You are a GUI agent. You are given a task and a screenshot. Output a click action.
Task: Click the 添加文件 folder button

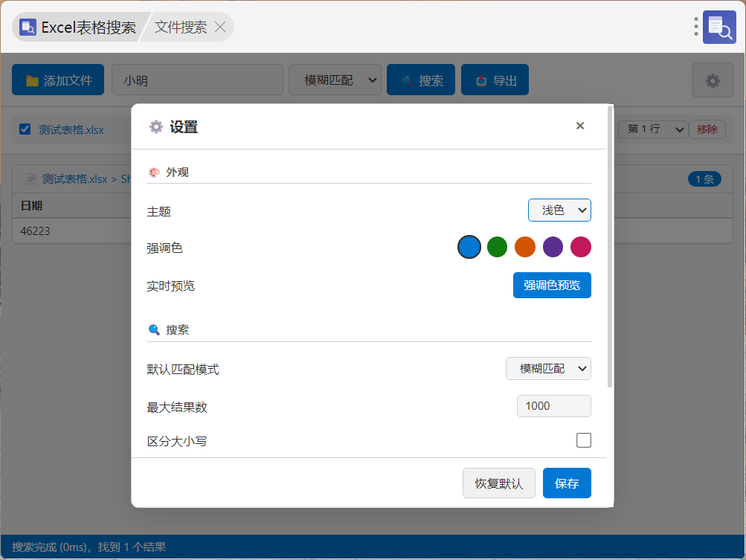[x=58, y=80]
